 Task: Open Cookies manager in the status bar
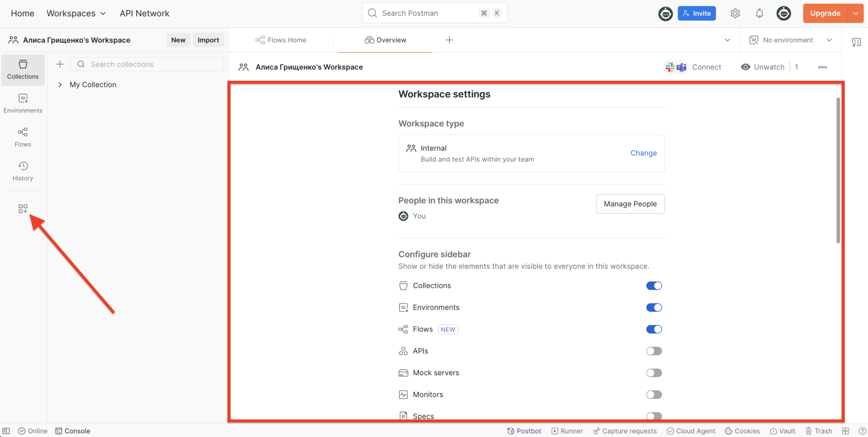pyautogui.click(x=743, y=431)
